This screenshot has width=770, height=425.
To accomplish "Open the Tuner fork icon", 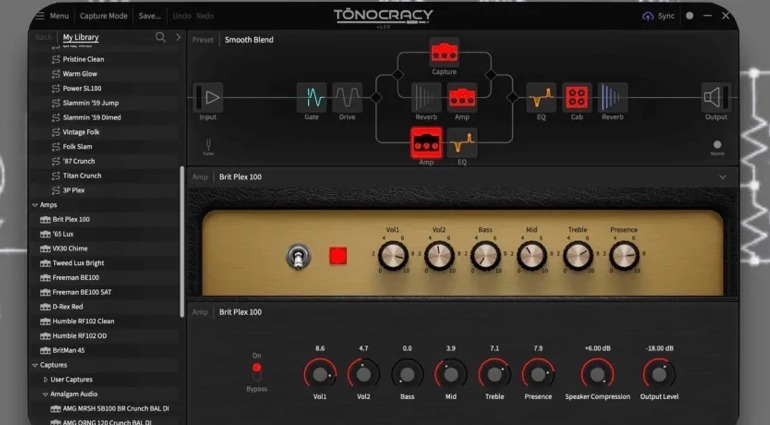I will pyautogui.click(x=208, y=145).
